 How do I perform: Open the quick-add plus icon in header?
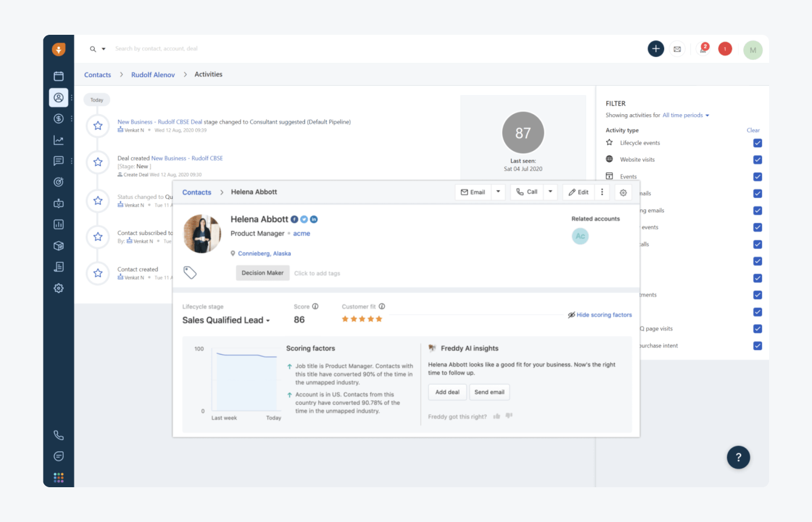coord(655,49)
